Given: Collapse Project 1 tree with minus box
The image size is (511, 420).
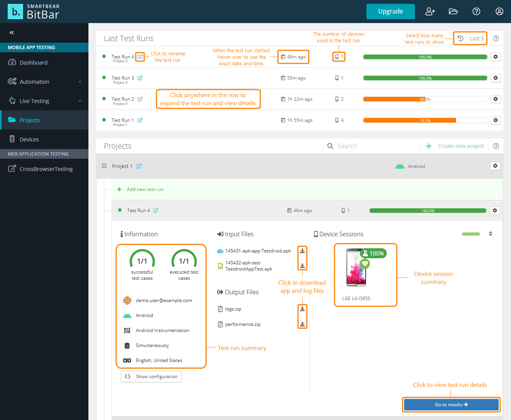Looking at the screenshot, I should pos(104,166).
